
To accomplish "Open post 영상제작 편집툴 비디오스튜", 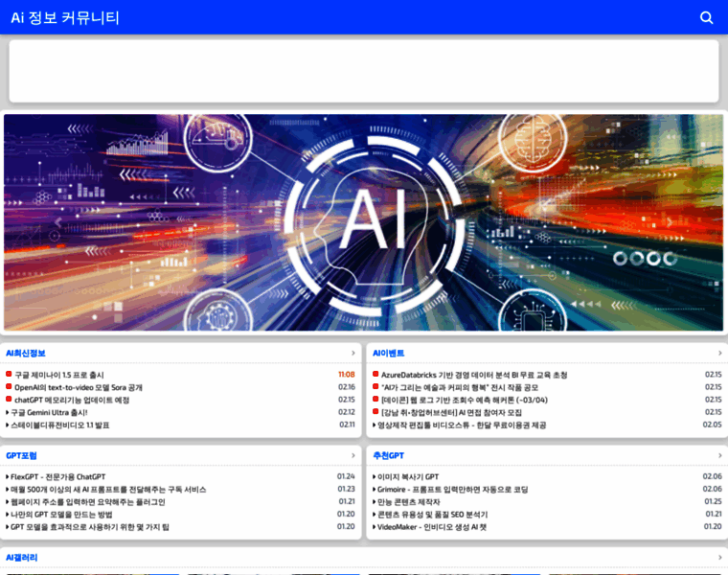I will [462, 425].
